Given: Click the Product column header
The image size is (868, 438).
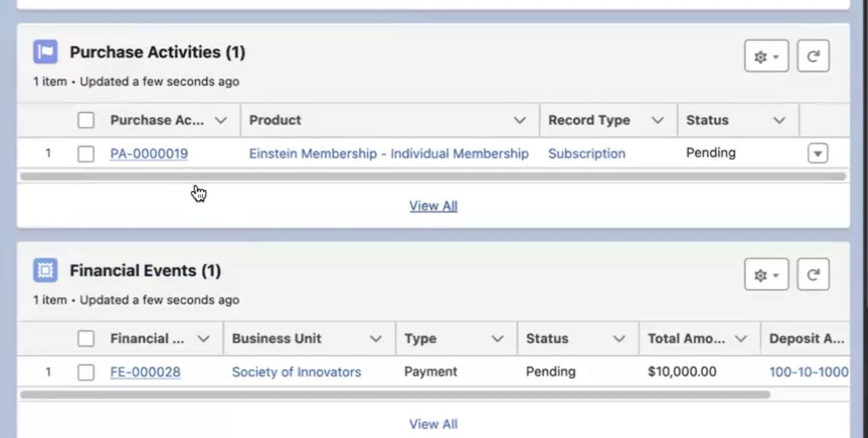Looking at the screenshot, I should [x=390, y=120].
